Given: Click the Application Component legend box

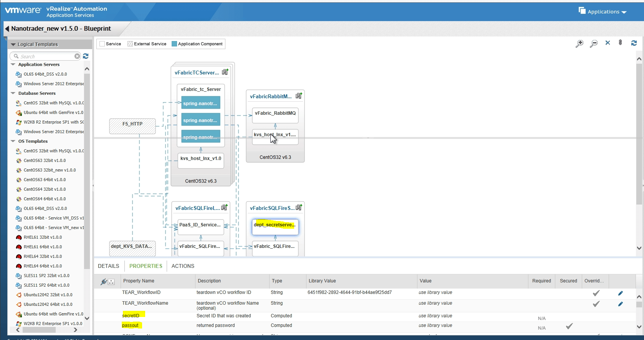Looking at the screenshot, I should (174, 44).
